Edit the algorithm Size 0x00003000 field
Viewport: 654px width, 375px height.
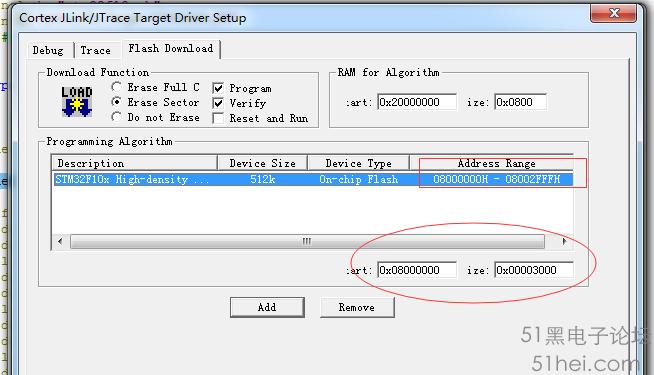534,270
